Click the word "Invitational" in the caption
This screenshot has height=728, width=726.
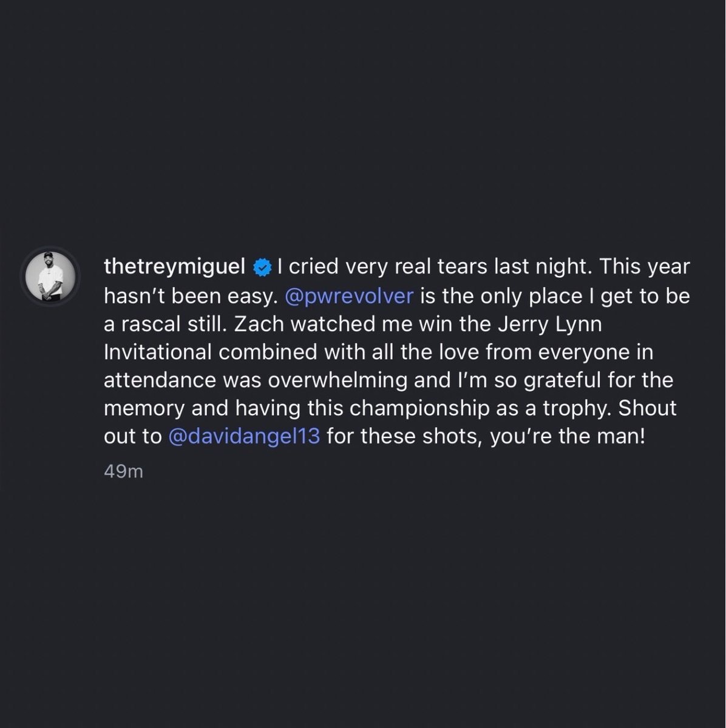click(158, 352)
